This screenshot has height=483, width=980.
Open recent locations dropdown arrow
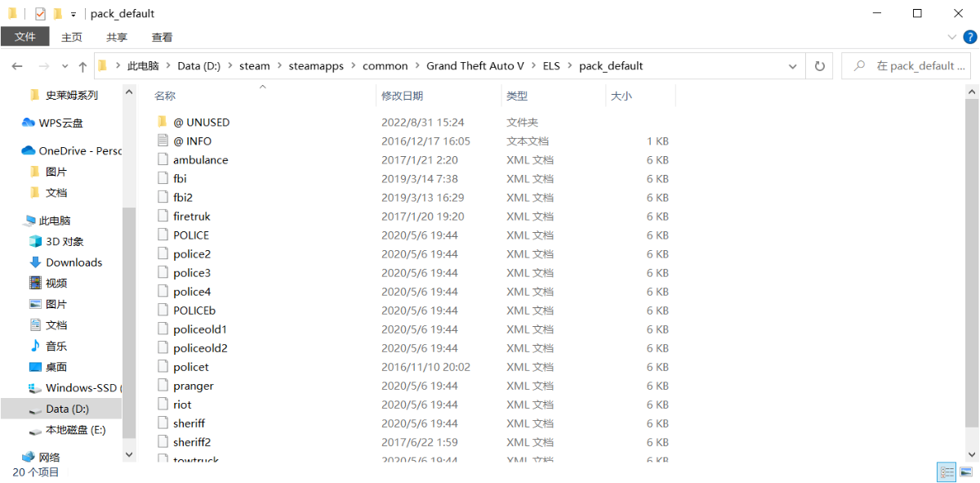click(x=66, y=66)
